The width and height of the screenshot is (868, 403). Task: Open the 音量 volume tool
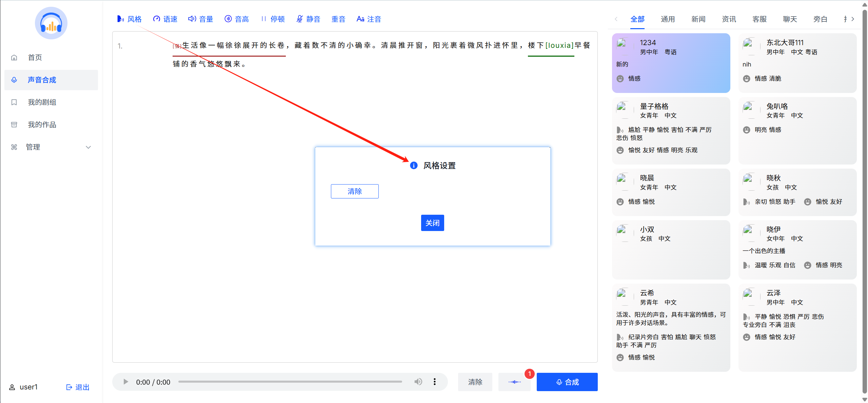tap(201, 19)
